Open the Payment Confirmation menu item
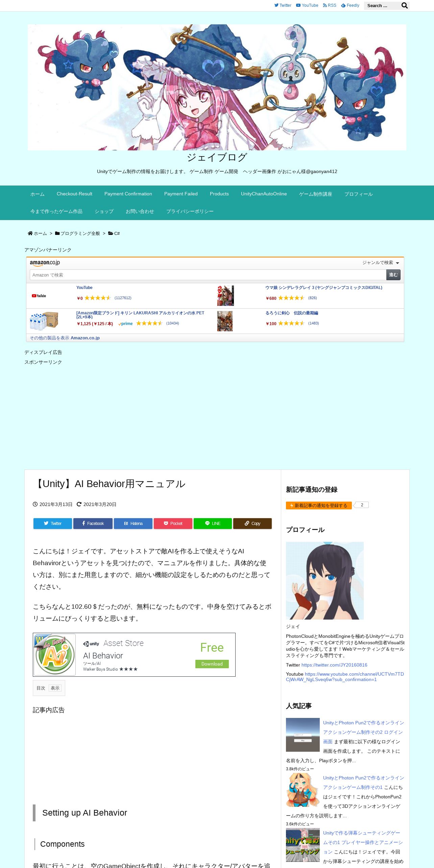Viewport: 434px width, 868px height. pos(128,194)
